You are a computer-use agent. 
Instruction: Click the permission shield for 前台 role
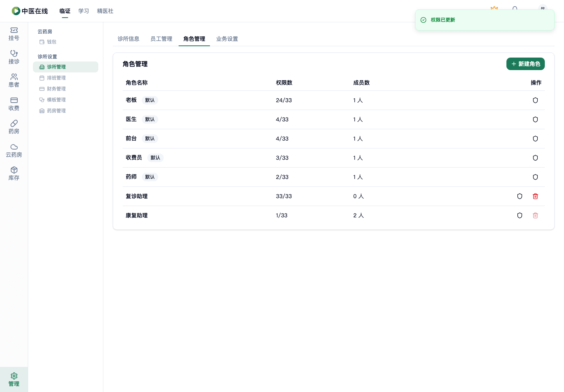tap(535, 139)
